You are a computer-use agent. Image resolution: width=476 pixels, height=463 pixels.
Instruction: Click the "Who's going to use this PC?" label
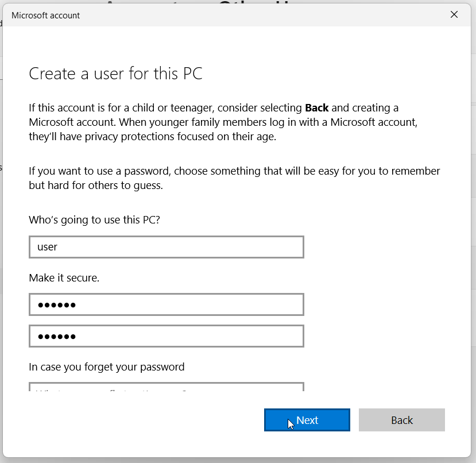tap(94, 220)
